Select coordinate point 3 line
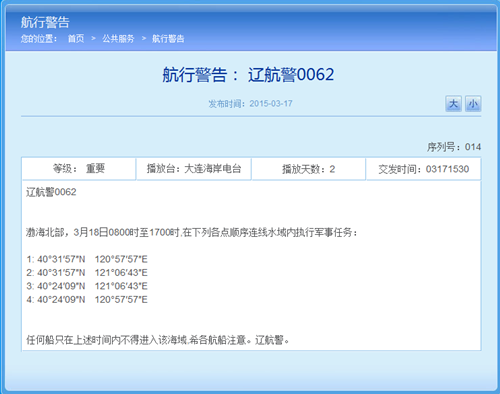The image size is (500, 394). coord(87,286)
